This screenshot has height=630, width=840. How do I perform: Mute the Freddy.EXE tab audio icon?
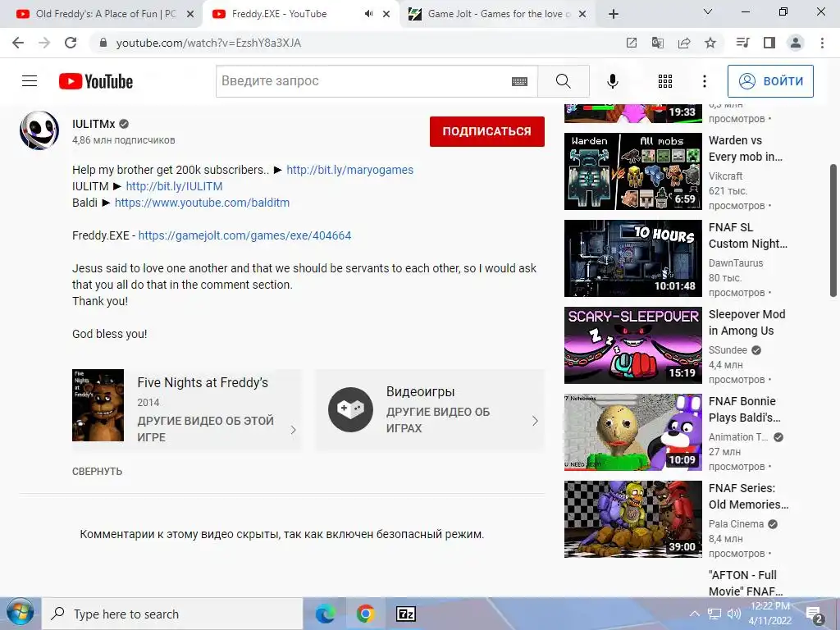[368, 14]
